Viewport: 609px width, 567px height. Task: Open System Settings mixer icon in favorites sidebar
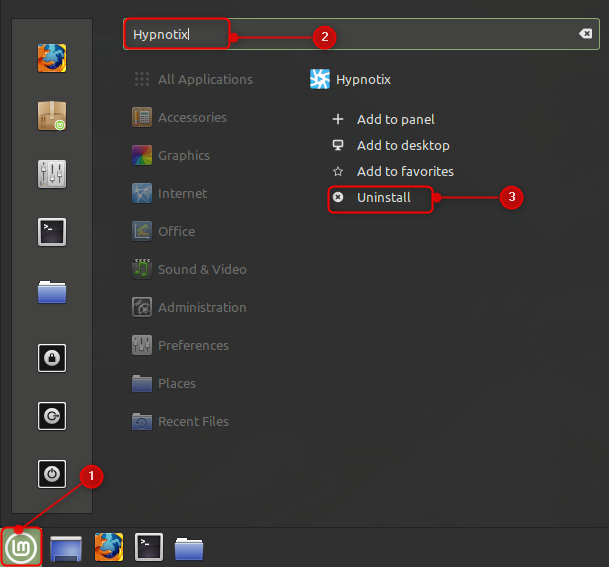52,174
